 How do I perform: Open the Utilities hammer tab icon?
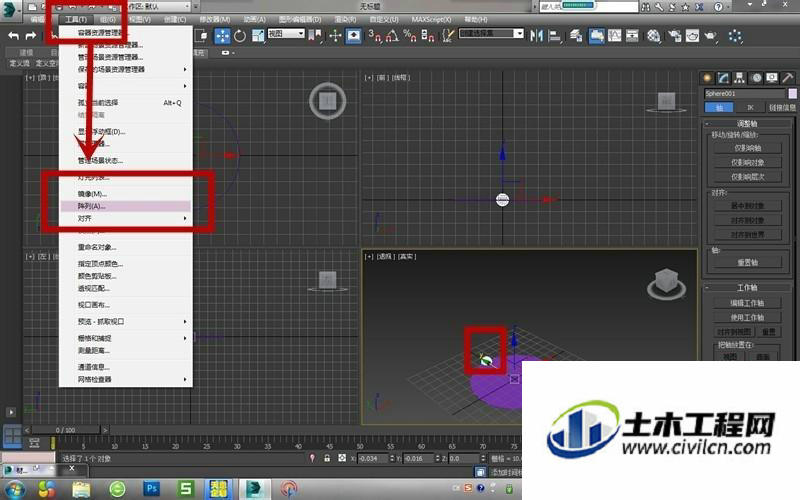click(x=788, y=78)
